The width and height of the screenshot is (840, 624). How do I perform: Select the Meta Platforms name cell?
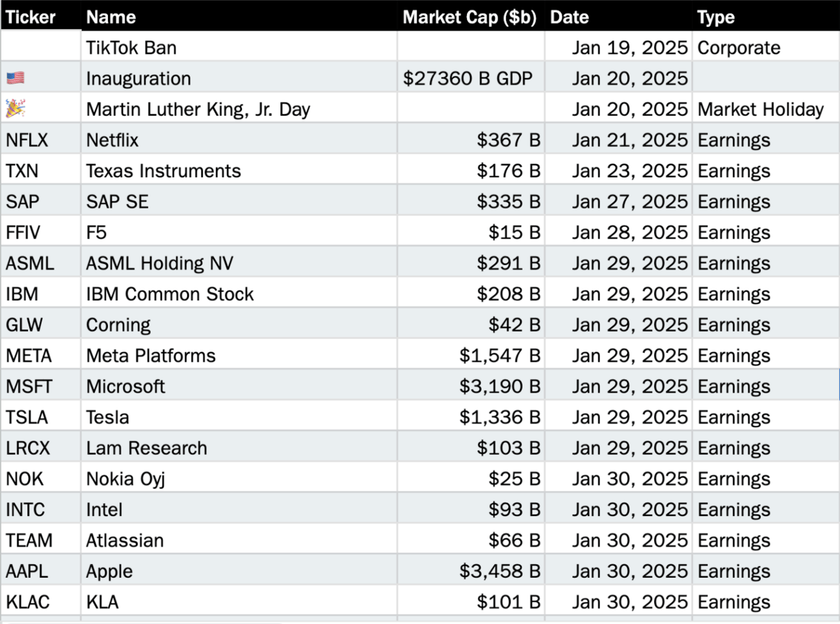(x=239, y=356)
